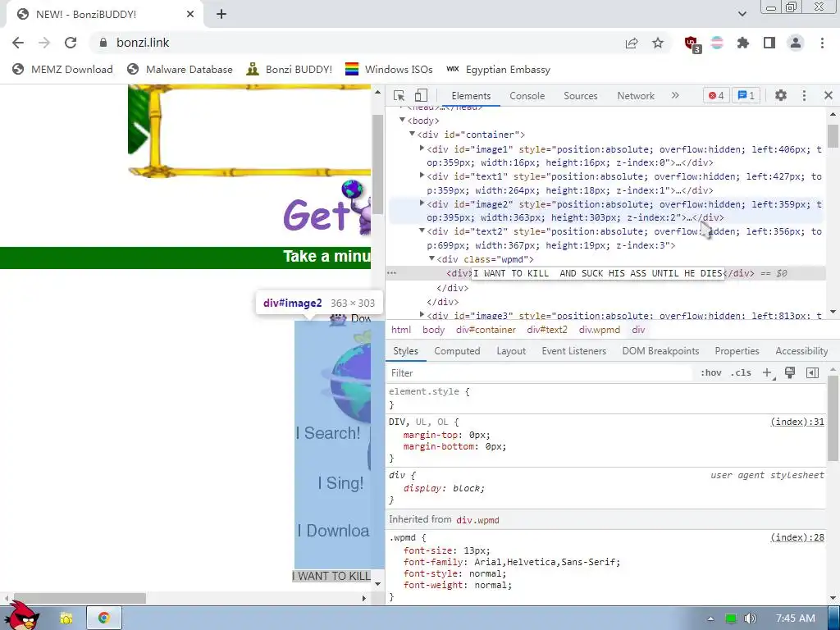
Task: Open the Properties tab
Action: (x=737, y=351)
